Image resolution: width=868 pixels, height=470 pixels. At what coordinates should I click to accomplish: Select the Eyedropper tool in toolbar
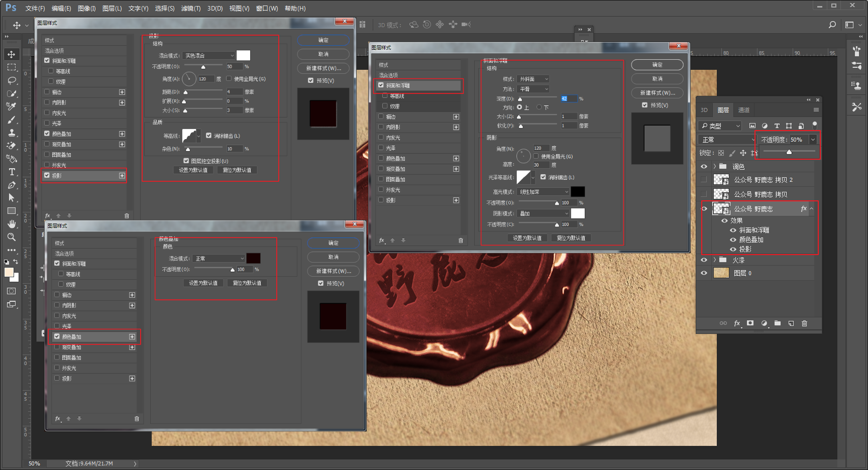pos(12,106)
